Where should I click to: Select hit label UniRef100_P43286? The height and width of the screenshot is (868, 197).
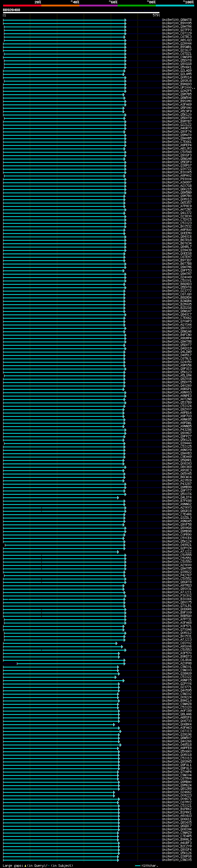pyautogui.click(x=177, y=430)
